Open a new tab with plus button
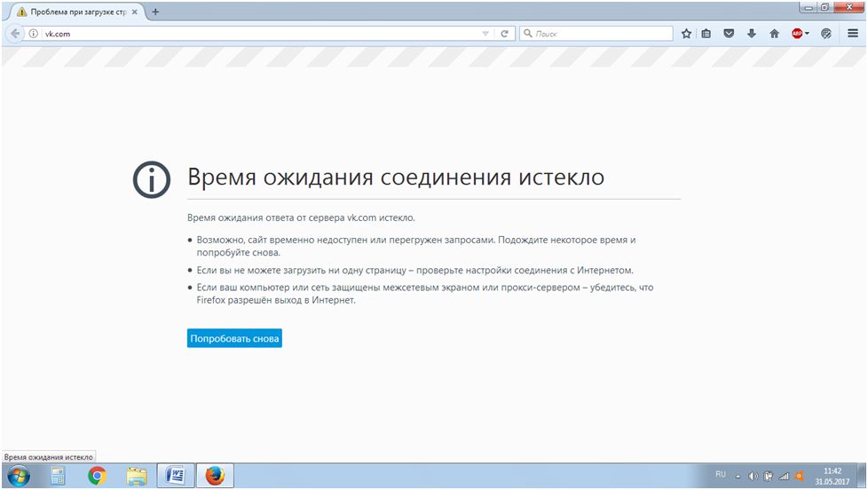This screenshot has width=868, height=490. [155, 12]
